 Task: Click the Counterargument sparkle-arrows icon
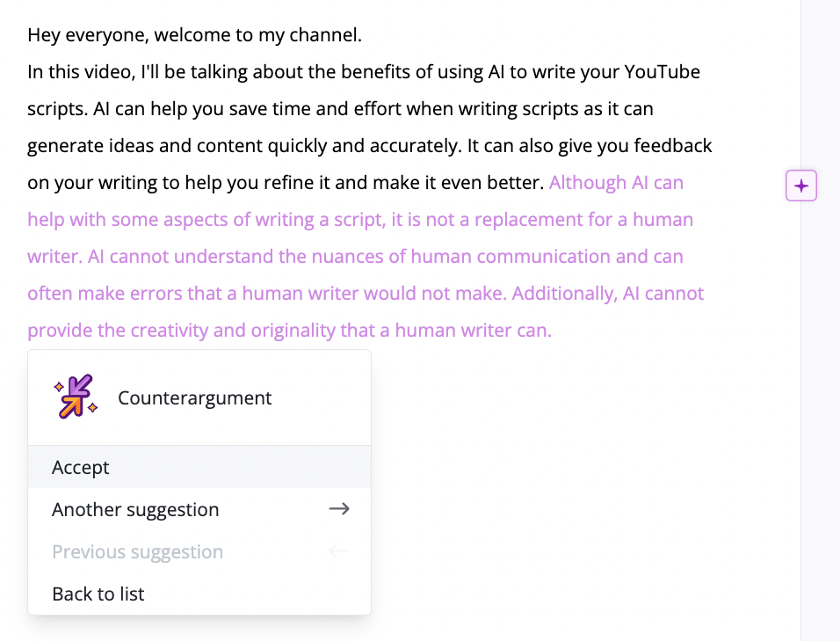[x=75, y=397]
